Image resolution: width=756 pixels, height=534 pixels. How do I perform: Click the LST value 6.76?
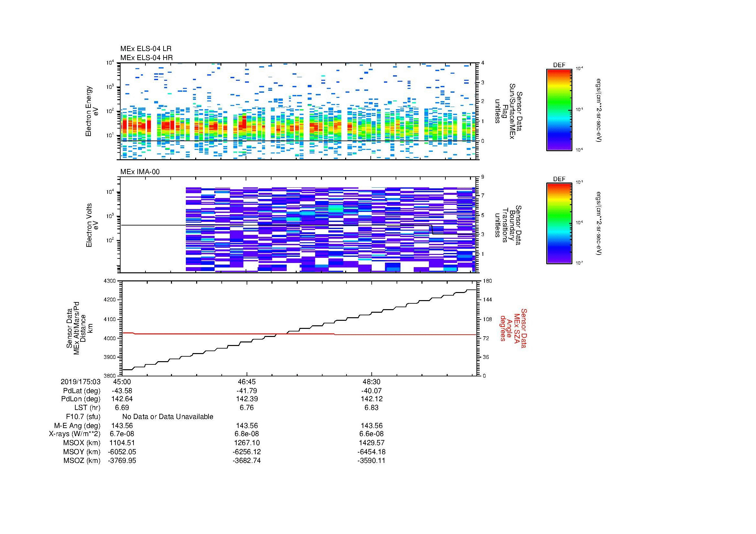[247, 407]
